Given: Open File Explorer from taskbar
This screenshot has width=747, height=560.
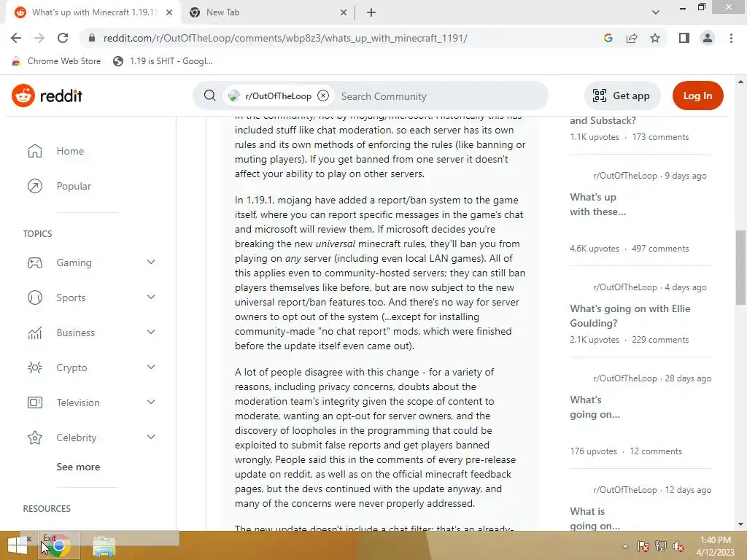Looking at the screenshot, I should (x=104, y=546).
